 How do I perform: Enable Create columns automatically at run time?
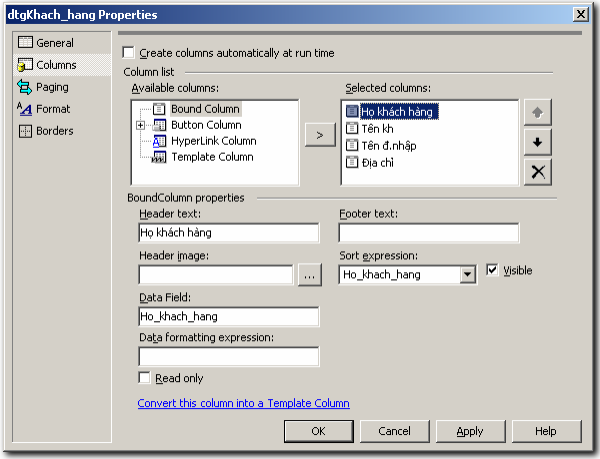click(128, 53)
